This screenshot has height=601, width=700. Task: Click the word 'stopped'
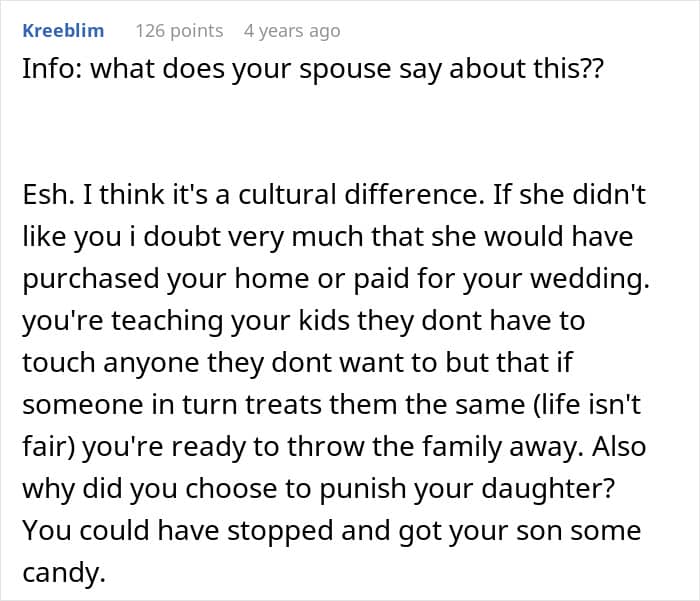tap(208, 531)
